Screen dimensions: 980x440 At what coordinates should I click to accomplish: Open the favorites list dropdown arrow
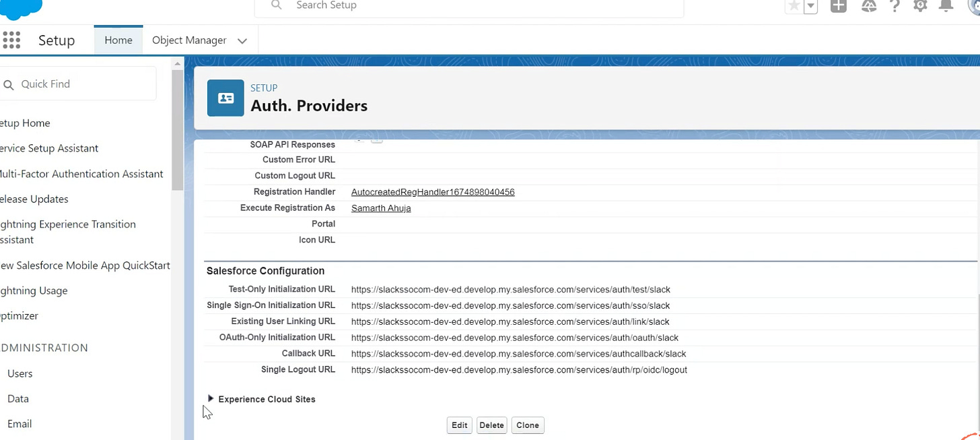tap(811, 5)
